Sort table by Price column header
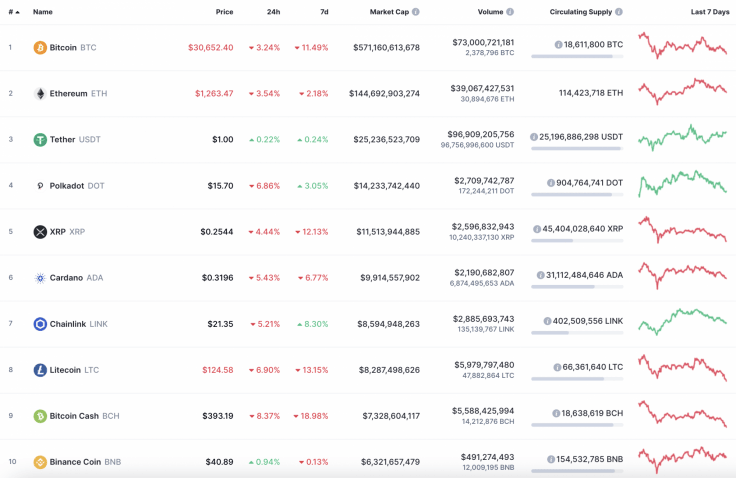The width and height of the screenshot is (736, 478). pyautogui.click(x=224, y=12)
